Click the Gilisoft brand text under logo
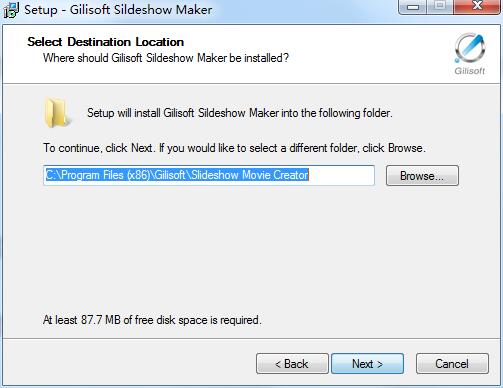 (470, 71)
